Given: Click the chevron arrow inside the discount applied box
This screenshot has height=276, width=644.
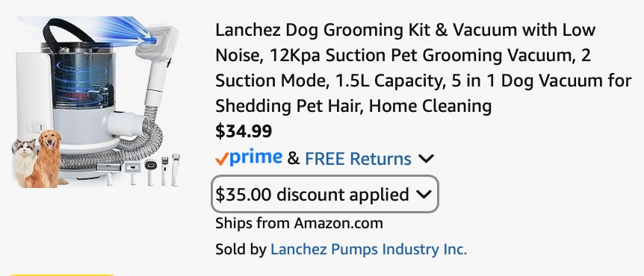Looking at the screenshot, I should [424, 194].
